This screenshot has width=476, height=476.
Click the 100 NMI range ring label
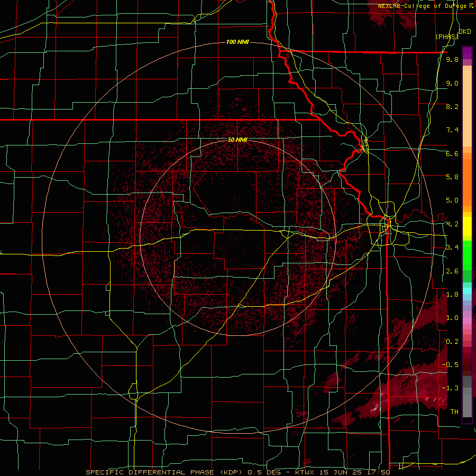click(x=237, y=42)
